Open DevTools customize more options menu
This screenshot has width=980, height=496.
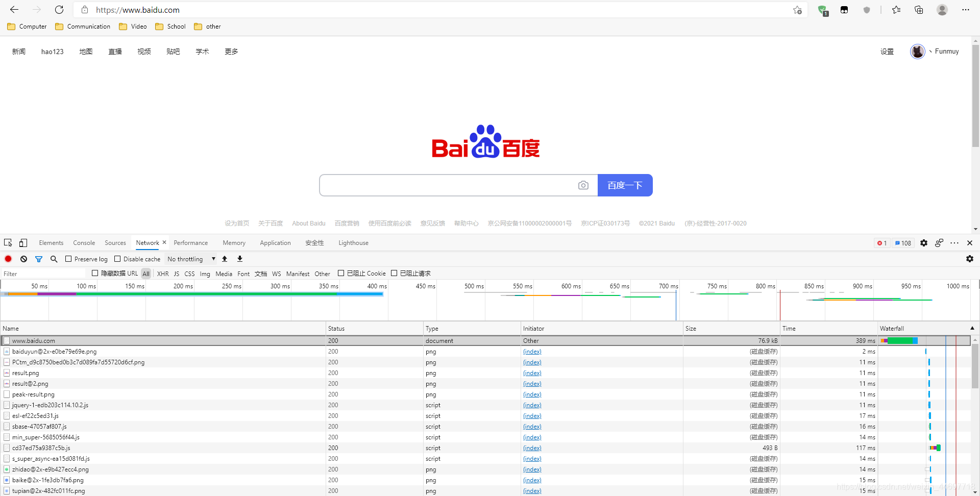point(954,243)
